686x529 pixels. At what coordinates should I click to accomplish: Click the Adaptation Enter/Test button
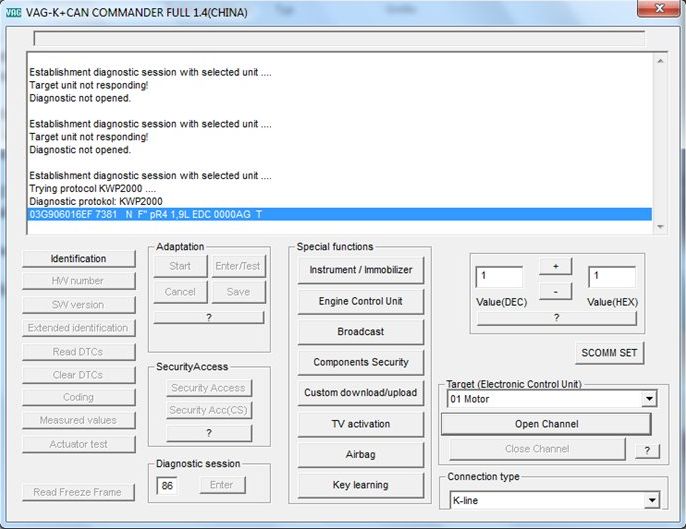tap(238, 266)
